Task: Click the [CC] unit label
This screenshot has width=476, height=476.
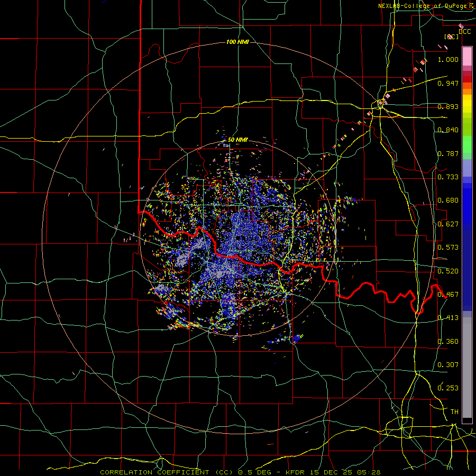Action: (452, 36)
